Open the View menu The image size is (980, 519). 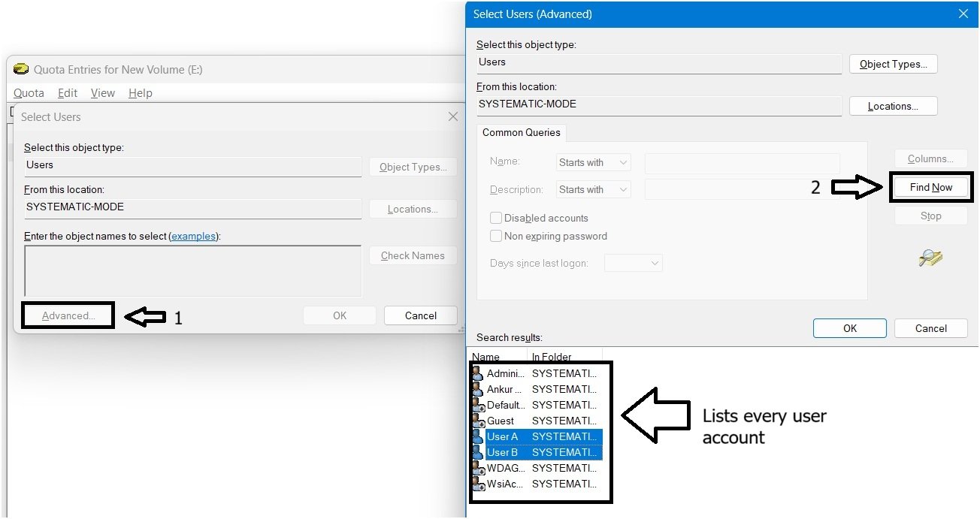103,93
